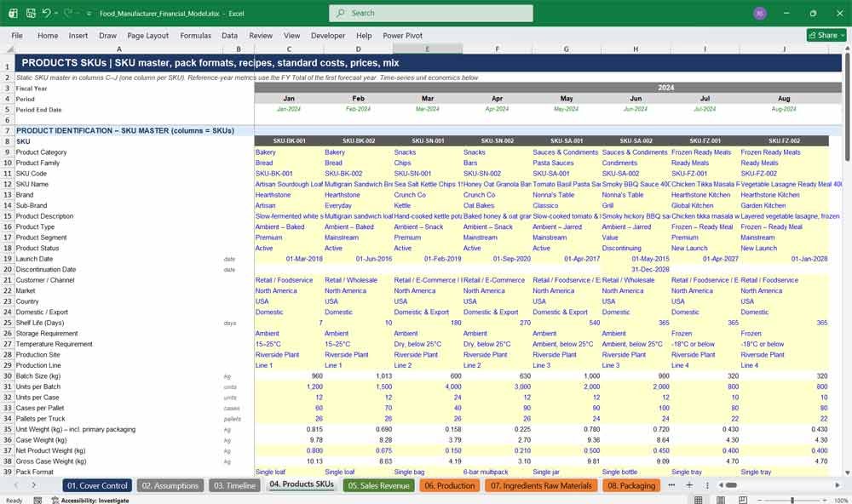Click the previous sheet navigation arrow
Screen dimensions: 852x504
point(16,485)
